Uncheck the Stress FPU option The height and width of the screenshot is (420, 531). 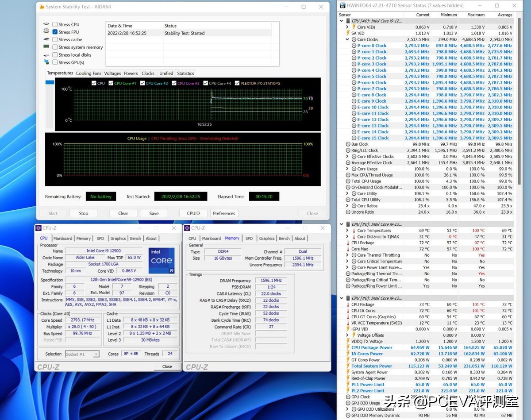(x=55, y=32)
